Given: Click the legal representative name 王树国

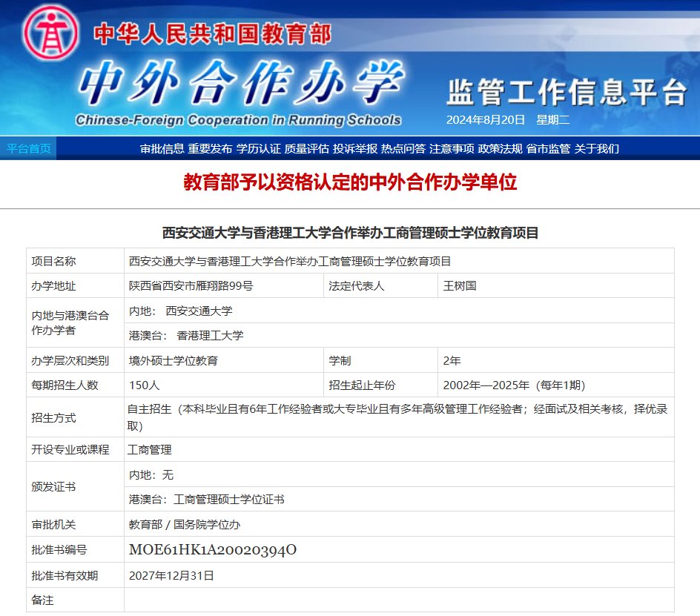Looking at the screenshot, I should [459, 285].
